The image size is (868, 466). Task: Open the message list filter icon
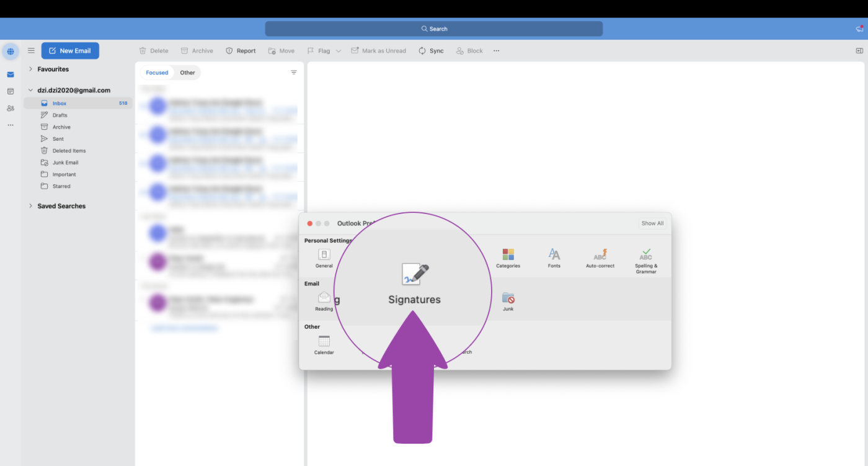click(294, 73)
